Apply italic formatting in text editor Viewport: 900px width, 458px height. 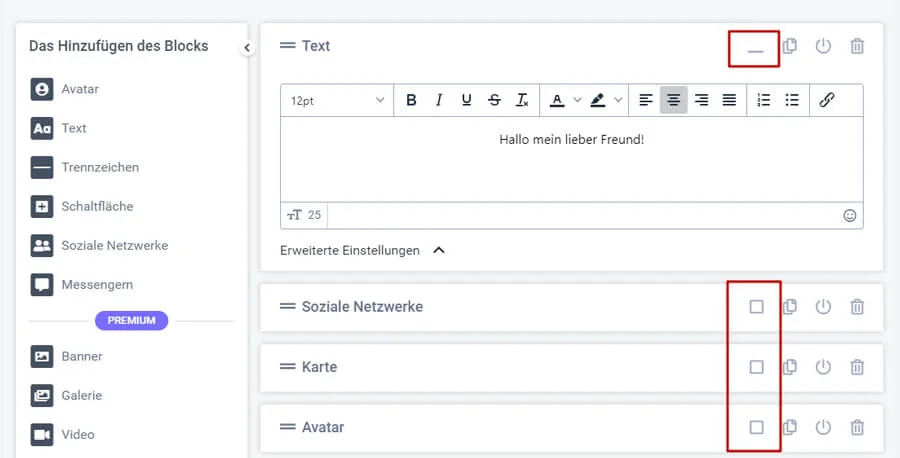tap(438, 100)
